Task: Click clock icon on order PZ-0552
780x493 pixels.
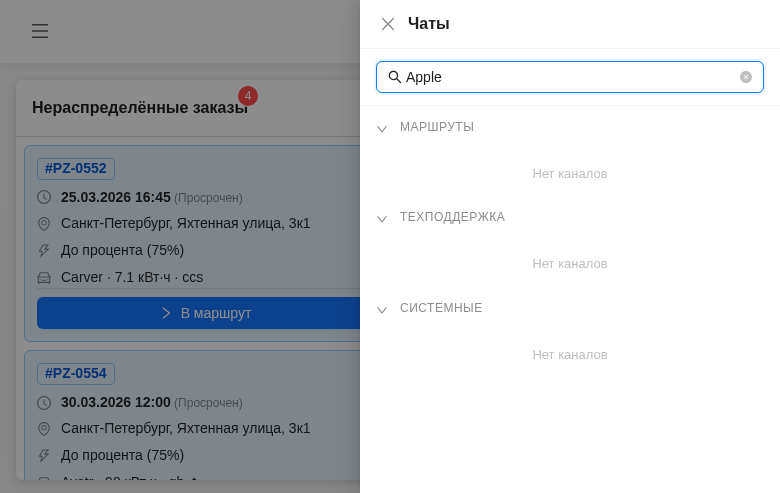Action: (44, 198)
